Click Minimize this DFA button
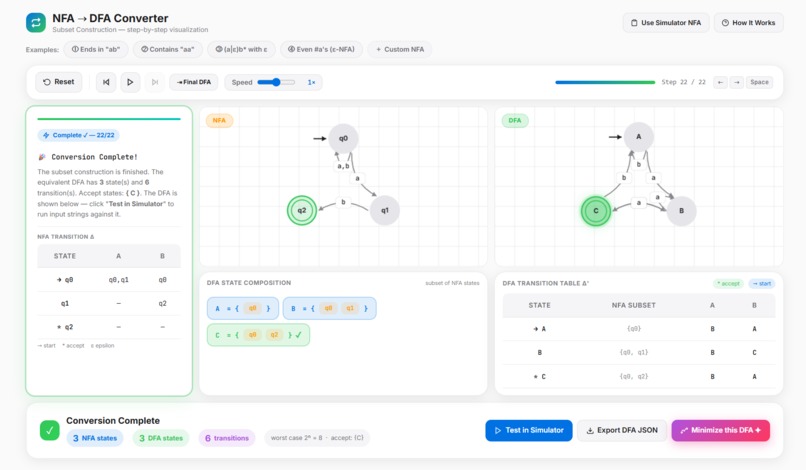This screenshot has height=470, width=806. click(x=721, y=430)
